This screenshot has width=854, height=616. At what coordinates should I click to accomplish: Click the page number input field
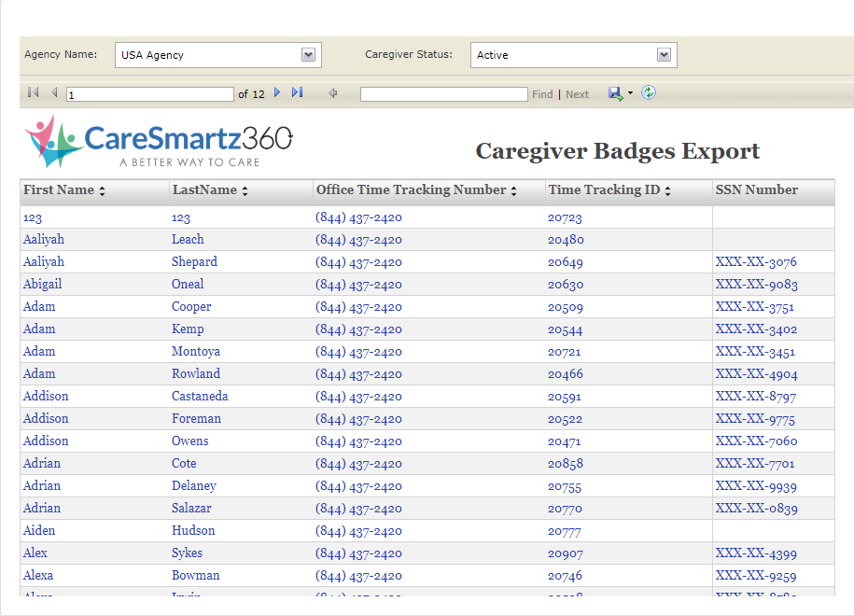pos(149,93)
